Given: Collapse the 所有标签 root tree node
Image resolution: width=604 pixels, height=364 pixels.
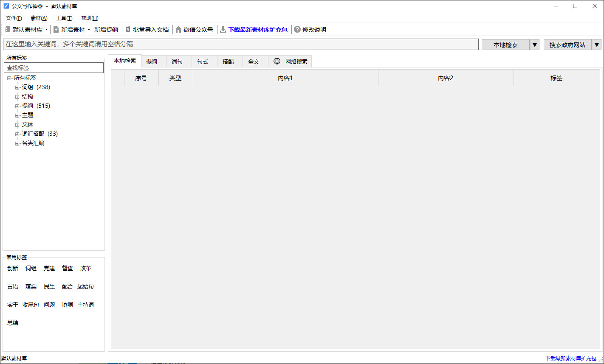Looking at the screenshot, I should (x=9, y=78).
